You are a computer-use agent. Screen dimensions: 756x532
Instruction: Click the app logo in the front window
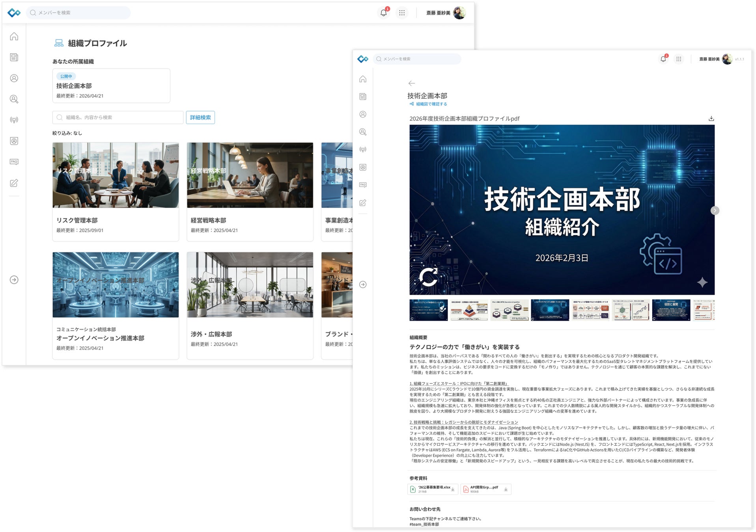click(x=363, y=59)
